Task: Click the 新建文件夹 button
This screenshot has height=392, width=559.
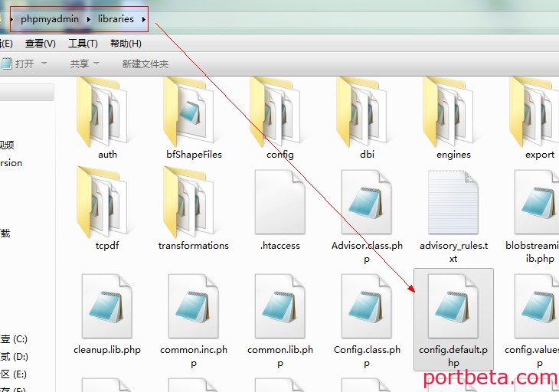Action: (x=145, y=64)
